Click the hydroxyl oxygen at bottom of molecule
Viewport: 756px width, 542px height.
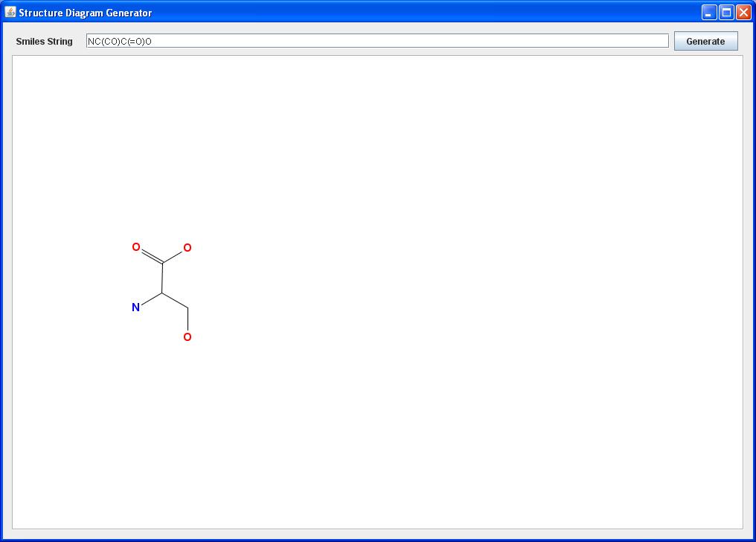(187, 337)
